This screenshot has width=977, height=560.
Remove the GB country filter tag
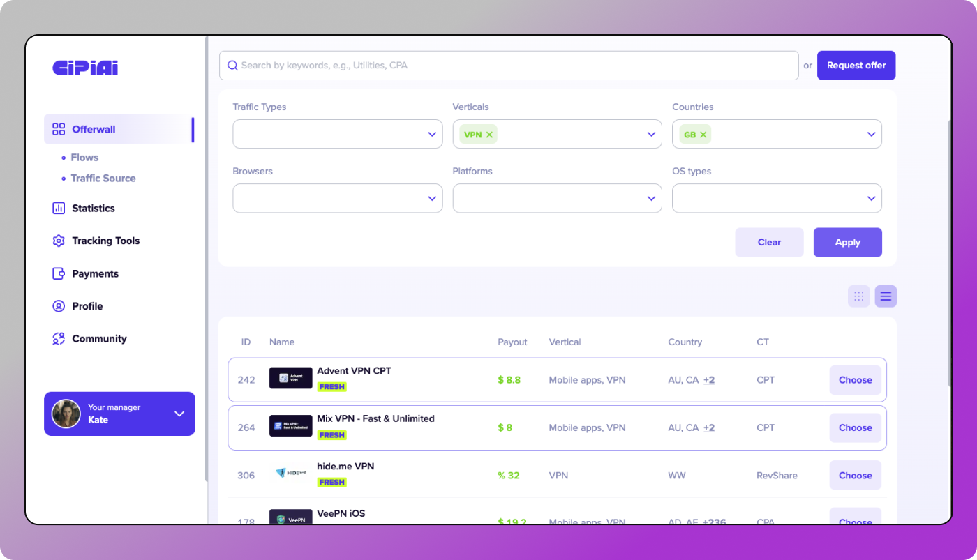tap(703, 135)
